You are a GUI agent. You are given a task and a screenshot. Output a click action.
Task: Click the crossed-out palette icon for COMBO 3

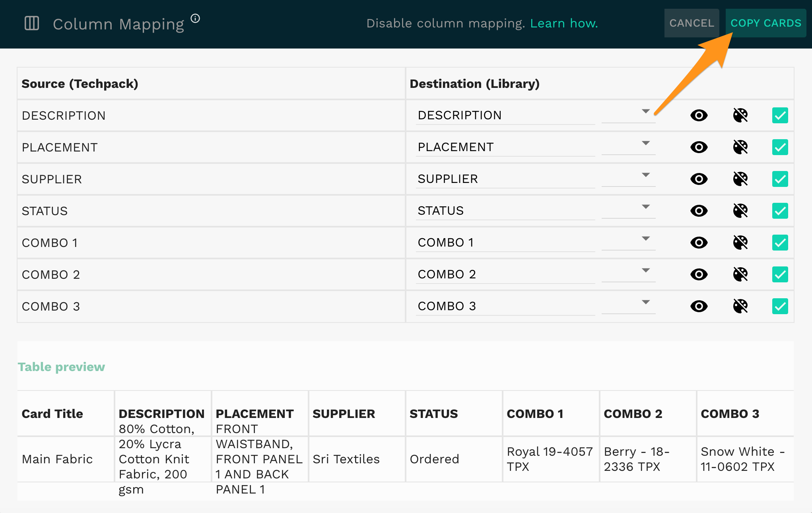tap(740, 306)
